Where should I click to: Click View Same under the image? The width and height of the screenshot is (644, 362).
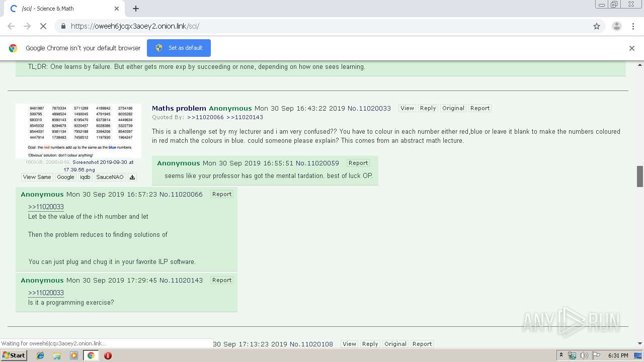click(x=37, y=177)
